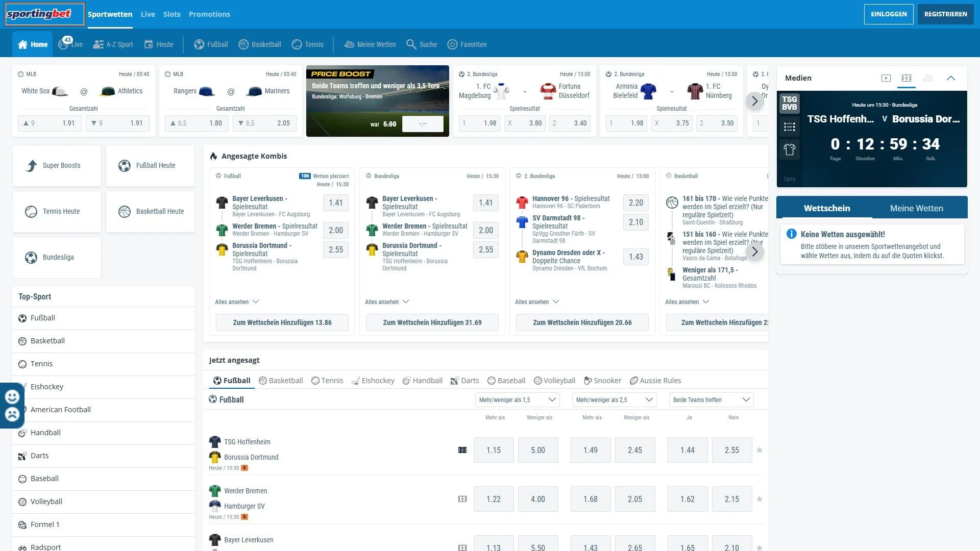Collapse the Medien panel
The width and height of the screenshot is (980, 551).
950,78
